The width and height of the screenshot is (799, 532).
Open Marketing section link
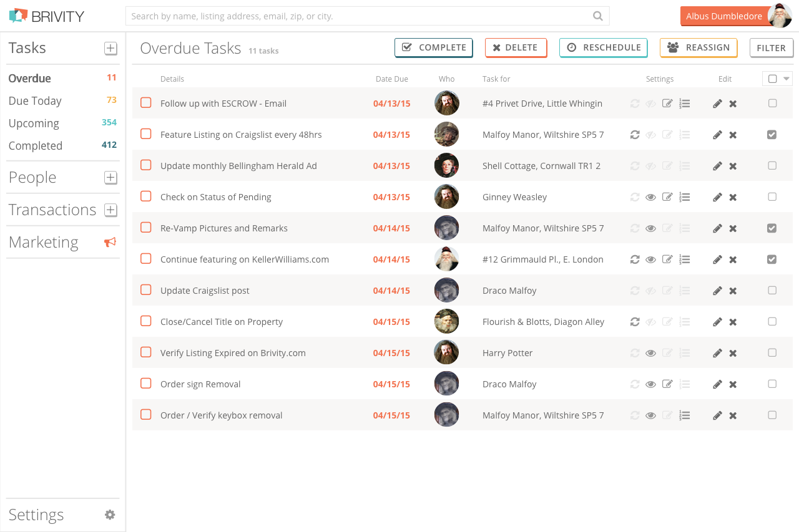[44, 243]
